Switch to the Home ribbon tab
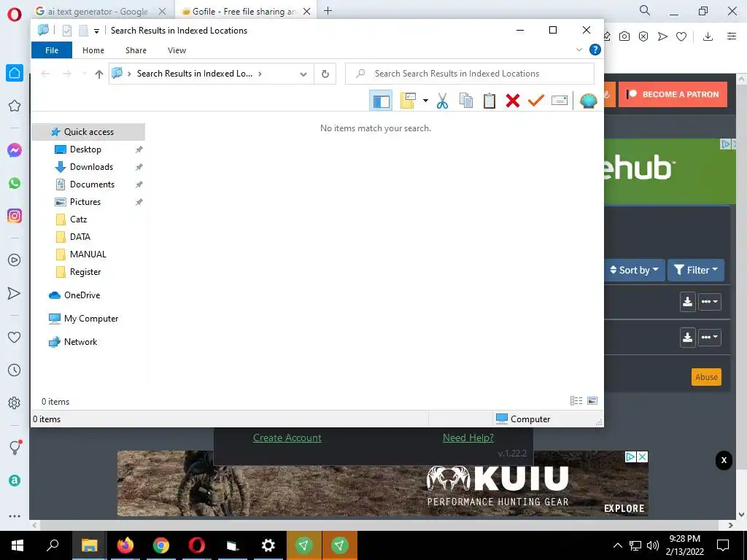Image resolution: width=747 pixels, height=560 pixels. tap(93, 50)
